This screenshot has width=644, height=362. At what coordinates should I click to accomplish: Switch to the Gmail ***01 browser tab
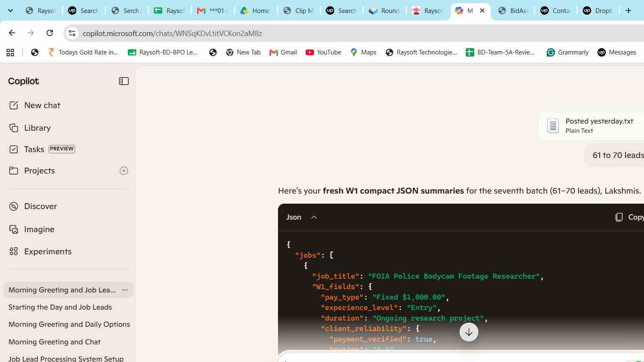(x=213, y=10)
